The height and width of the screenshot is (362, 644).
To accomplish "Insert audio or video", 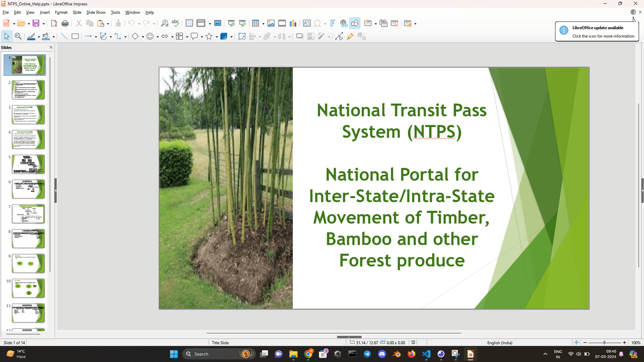I will coord(282,23).
